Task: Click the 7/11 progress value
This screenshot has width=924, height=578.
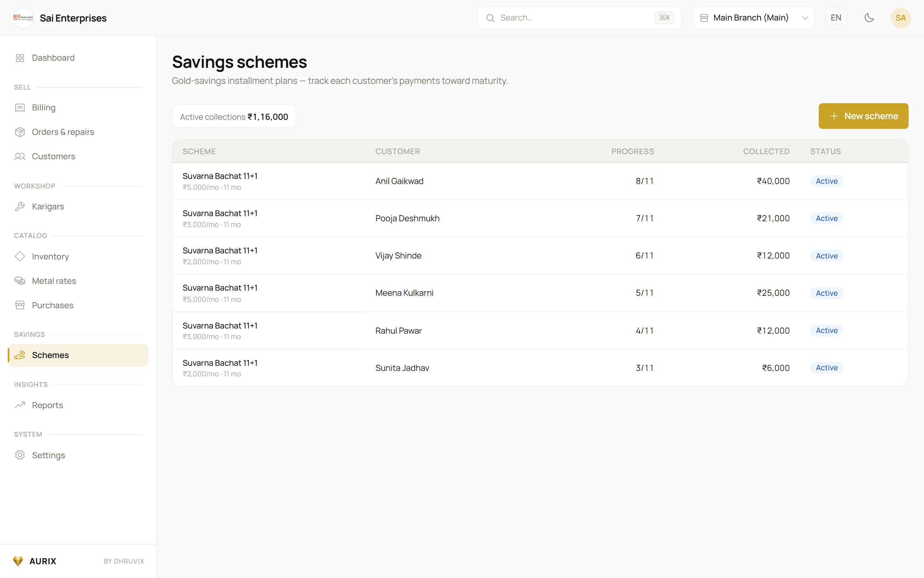Action: [x=645, y=218]
